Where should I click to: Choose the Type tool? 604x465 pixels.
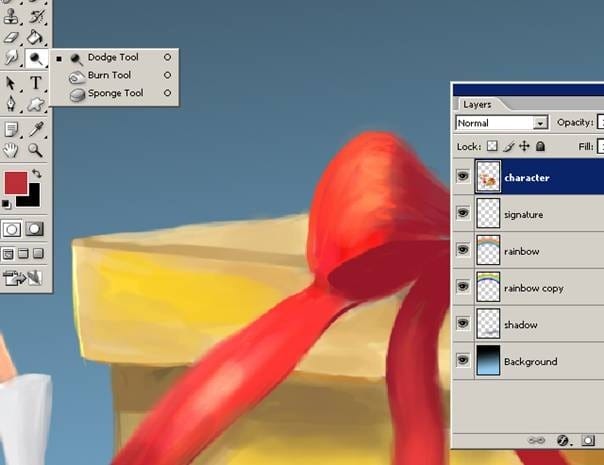click(35, 82)
